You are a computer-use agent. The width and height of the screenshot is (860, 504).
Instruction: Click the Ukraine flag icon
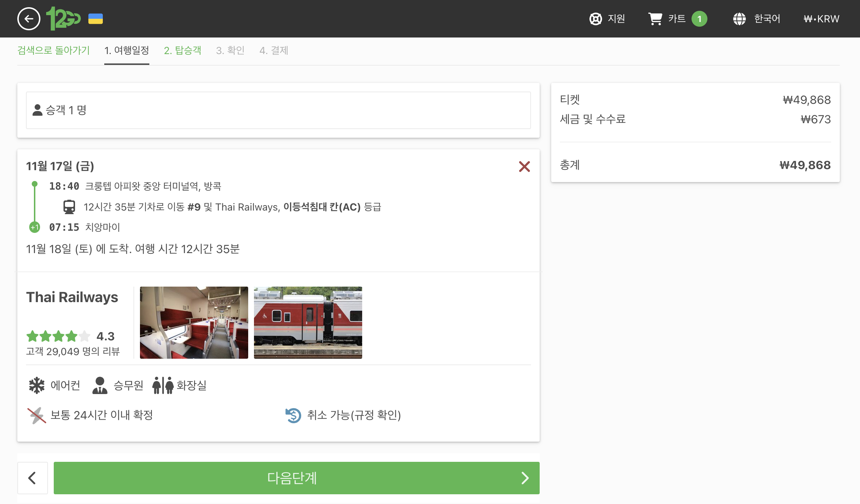96,19
